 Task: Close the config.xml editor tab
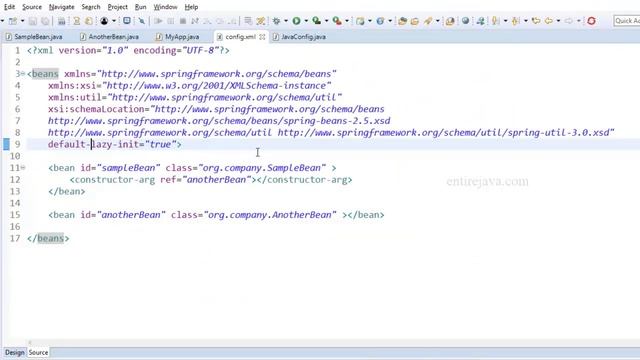coord(262,37)
